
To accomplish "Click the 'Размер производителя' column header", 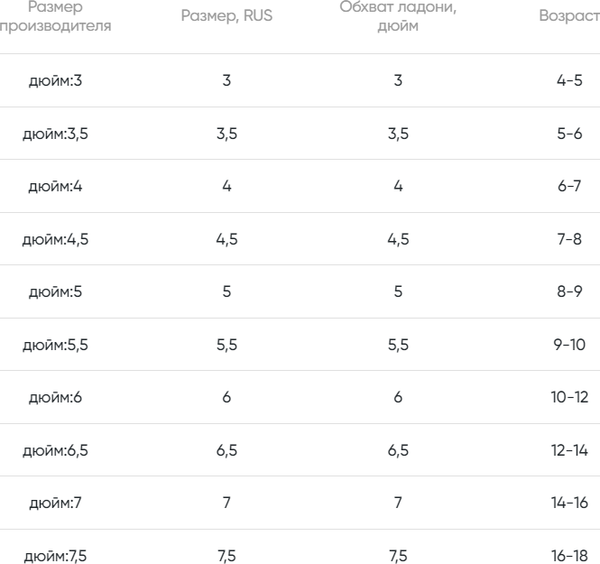I will (55, 17).
